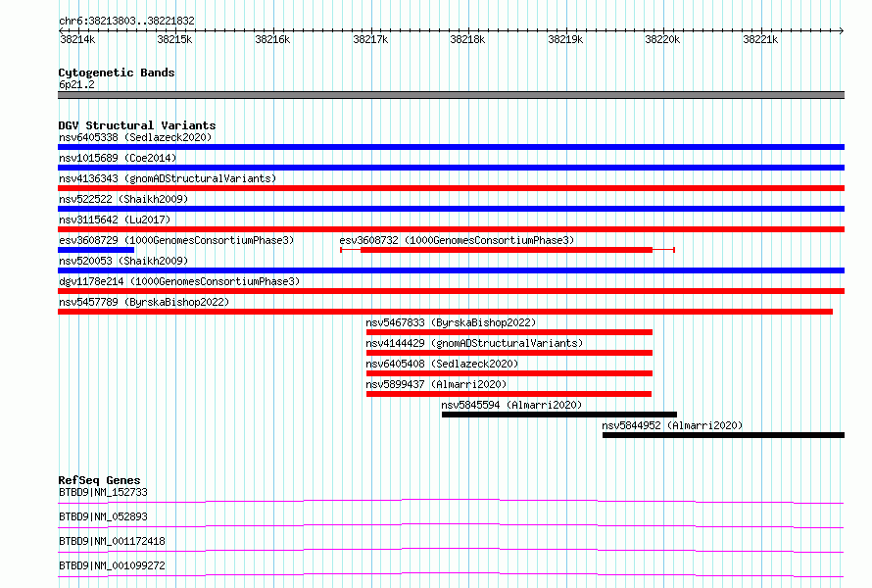The image size is (872, 588).
Task: Click the red bar under nsv5467833
Action: (x=509, y=332)
